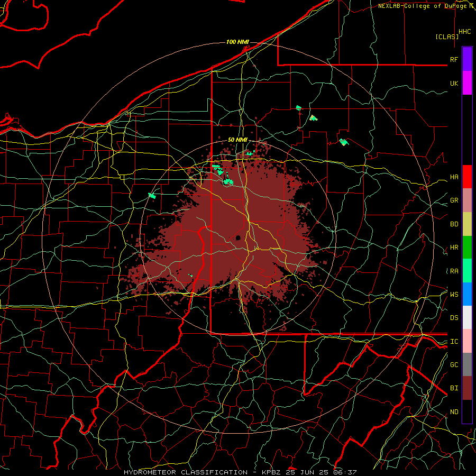This screenshot has height=476, width=476.
Task: Click the gray GC legend swatch
Action: [467, 364]
